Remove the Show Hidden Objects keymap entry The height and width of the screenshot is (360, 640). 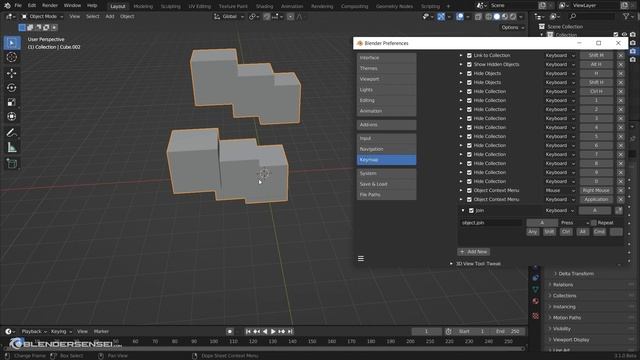620,64
